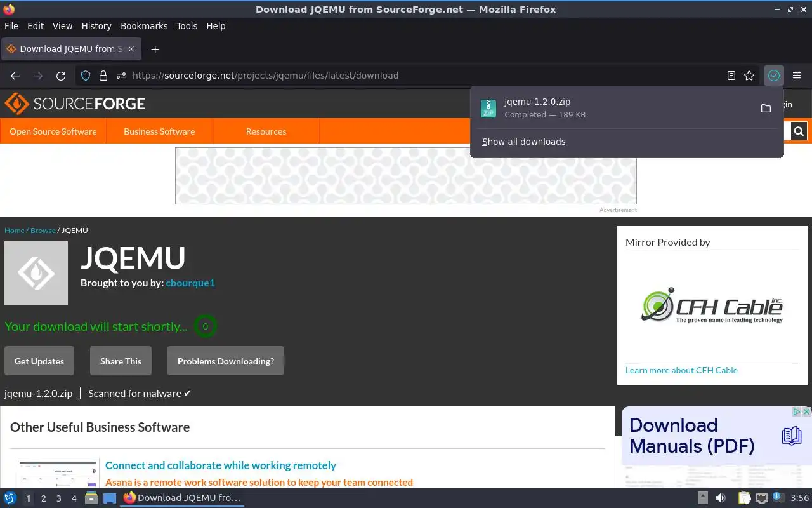Expand the Resources menu
The width and height of the screenshot is (812, 508).
[266, 131]
